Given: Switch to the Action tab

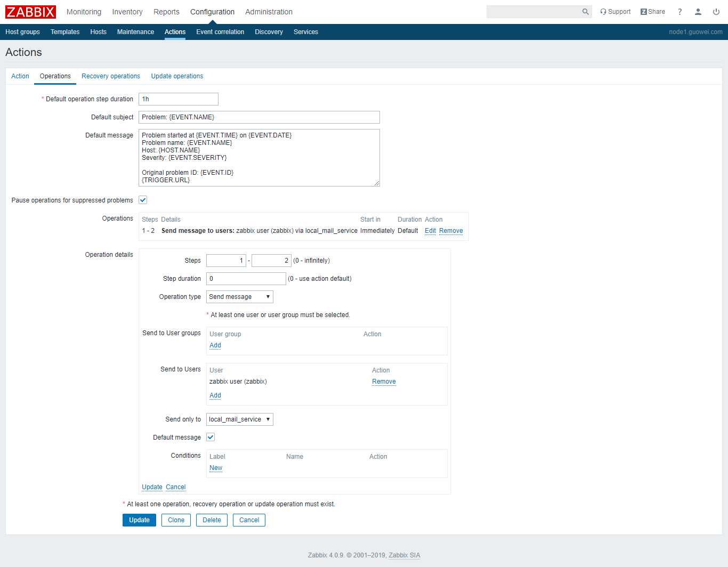Looking at the screenshot, I should pyautogui.click(x=20, y=76).
